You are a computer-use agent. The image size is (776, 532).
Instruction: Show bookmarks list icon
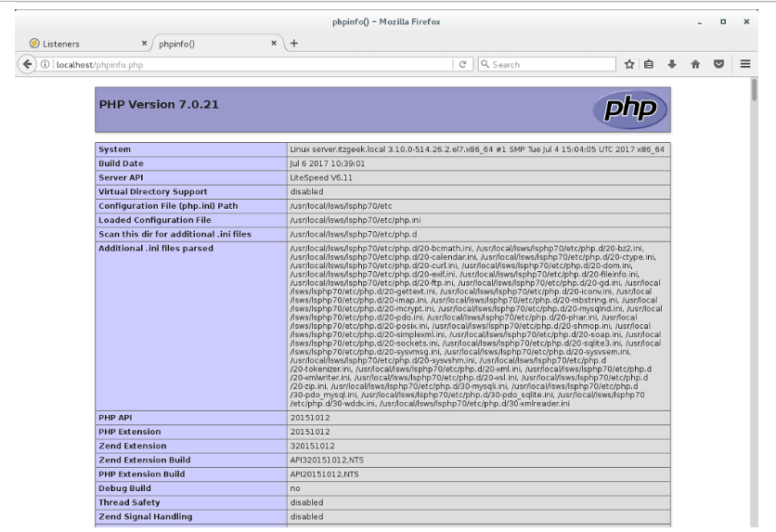click(649, 64)
